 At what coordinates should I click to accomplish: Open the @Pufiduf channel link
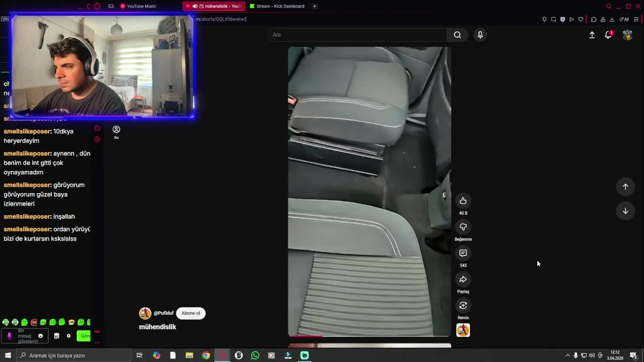pyautogui.click(x=164, y=313)
